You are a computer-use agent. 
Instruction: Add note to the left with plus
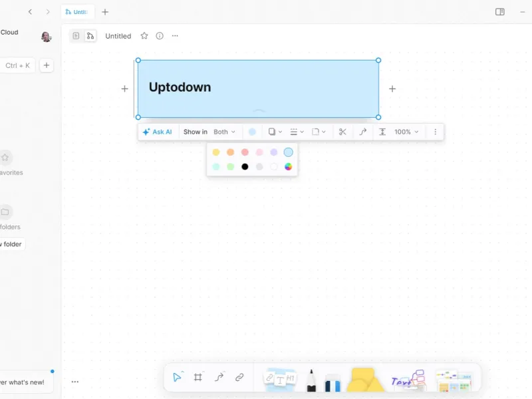point(124,89)
